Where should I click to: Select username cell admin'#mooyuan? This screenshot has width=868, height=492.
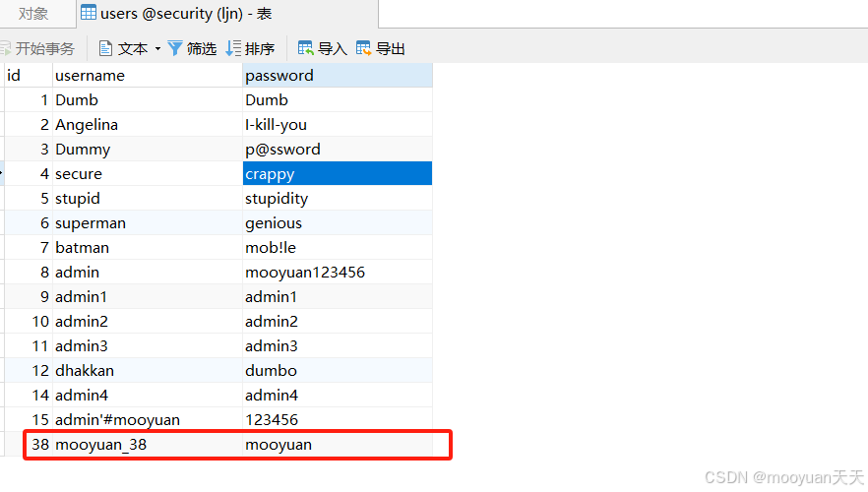click(x=148, y=420)
